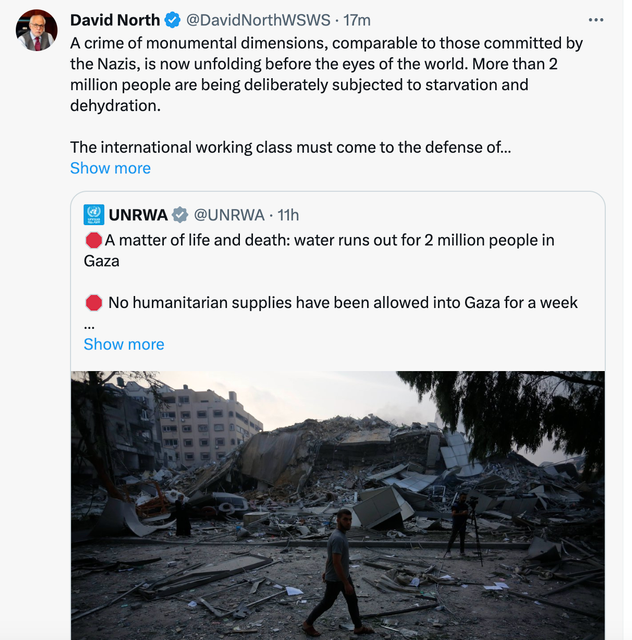Screen dimensions: 632x640
Task: Click the second red stop sign emoji
Action: pyautogui.click(x=93, y=303)
